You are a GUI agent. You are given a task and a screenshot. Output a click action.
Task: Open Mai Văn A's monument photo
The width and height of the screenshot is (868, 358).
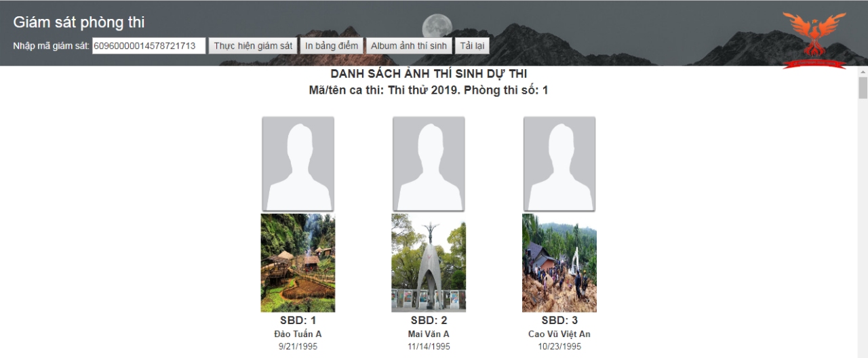(429, 263)
